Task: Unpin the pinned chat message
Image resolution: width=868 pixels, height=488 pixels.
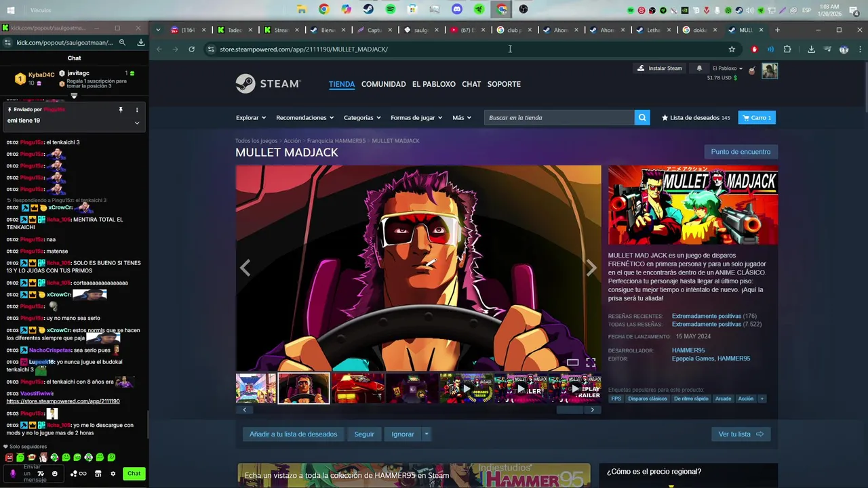Action: 121,110
